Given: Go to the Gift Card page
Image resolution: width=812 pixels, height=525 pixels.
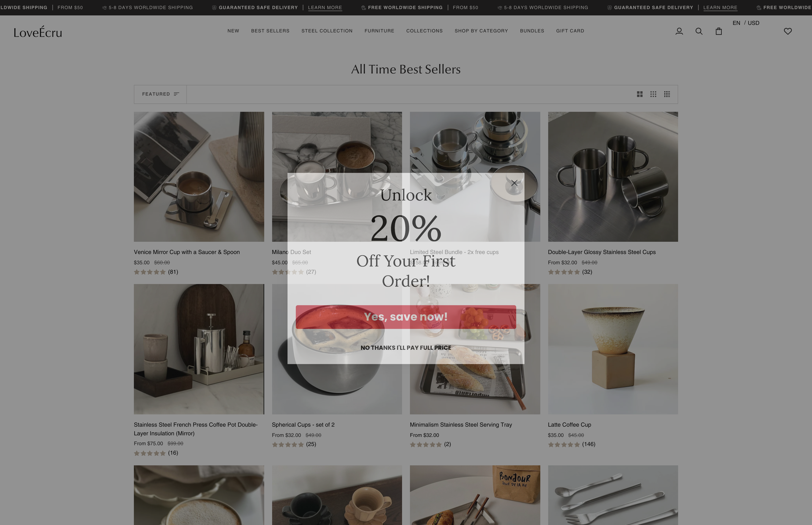Looking at the screenshot, I should pos(570,31).
